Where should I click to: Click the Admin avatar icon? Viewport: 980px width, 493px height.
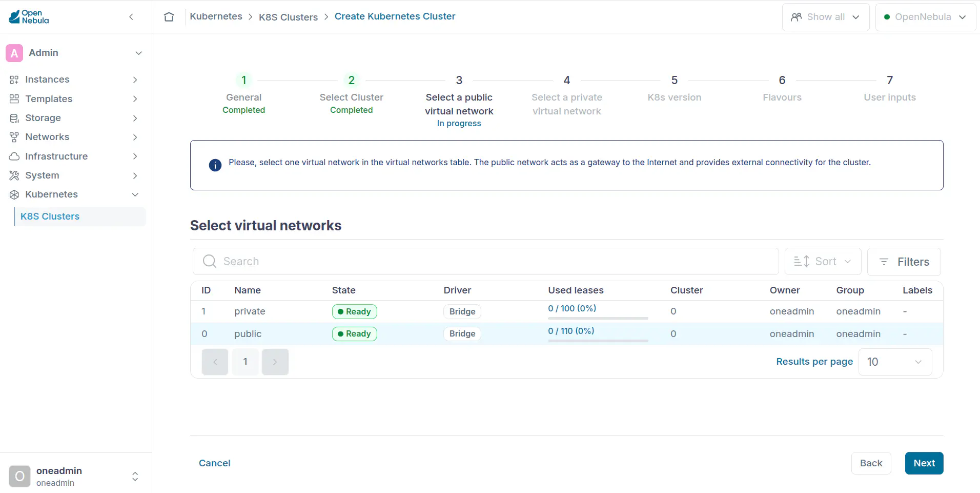14,53
